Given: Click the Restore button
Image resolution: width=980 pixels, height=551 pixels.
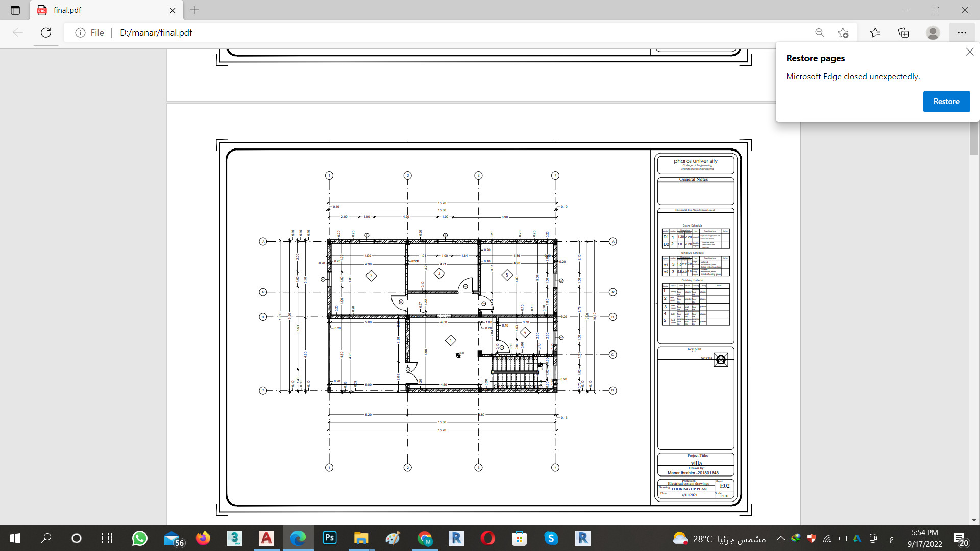Looking at the screenshot, I should (x=946, y=102).
